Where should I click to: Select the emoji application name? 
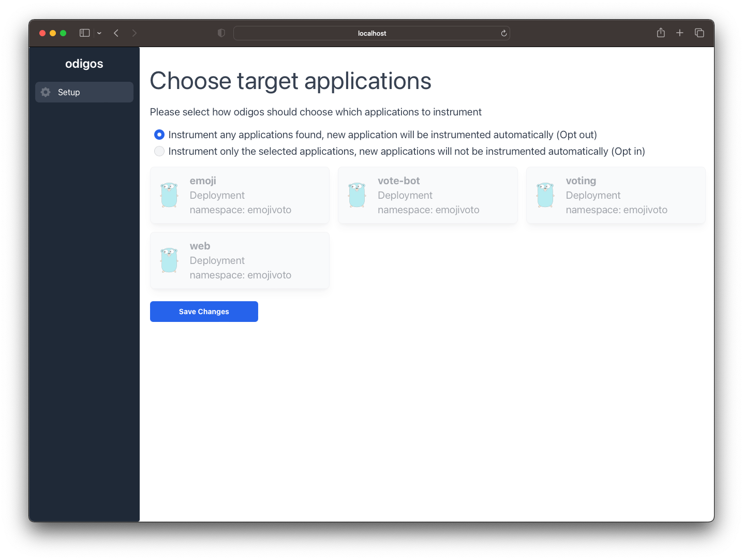(x=203, y=181)
